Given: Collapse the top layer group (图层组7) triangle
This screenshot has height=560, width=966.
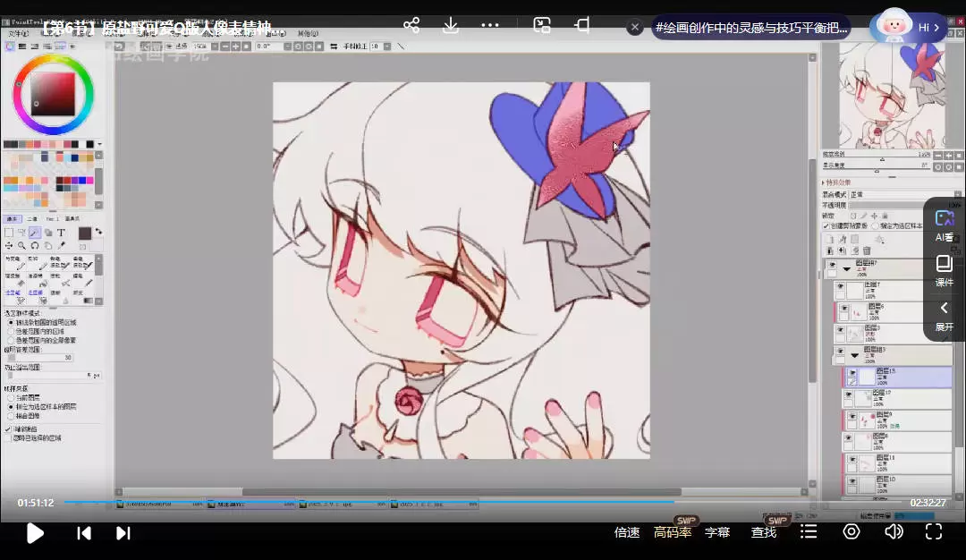Looking at the screenshot, I should coord(846,269).
